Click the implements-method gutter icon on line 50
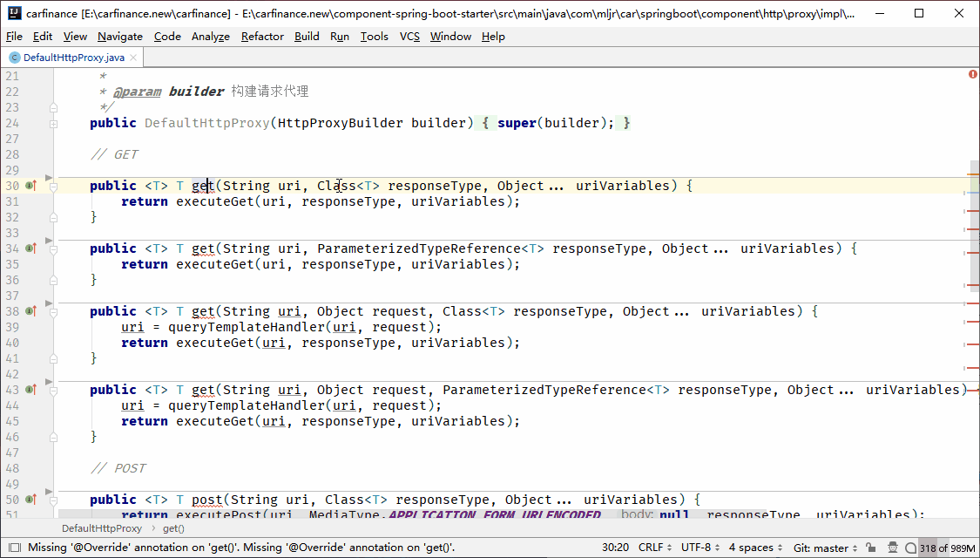The height and width of the screenshot is (558, 980). click(30, 500)
